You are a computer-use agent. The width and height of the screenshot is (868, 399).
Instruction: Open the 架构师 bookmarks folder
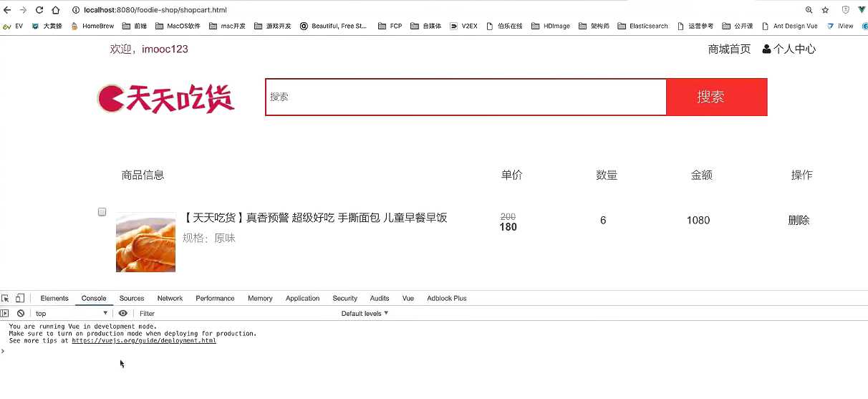point(596,26)
